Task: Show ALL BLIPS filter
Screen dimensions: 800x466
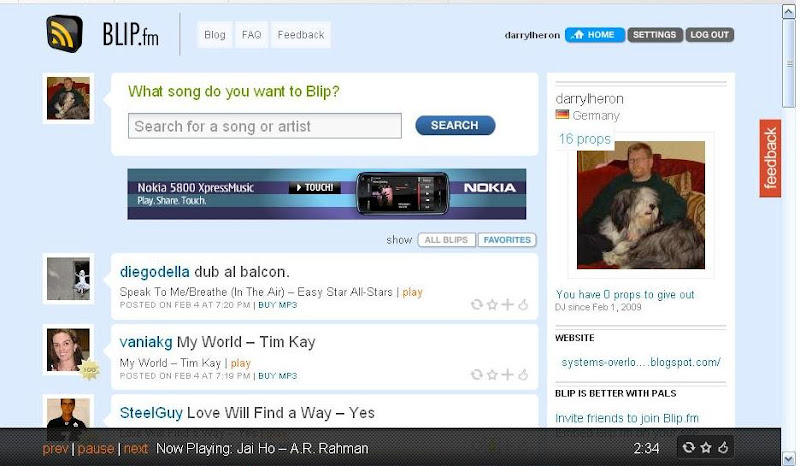Action: coord(446,240)
